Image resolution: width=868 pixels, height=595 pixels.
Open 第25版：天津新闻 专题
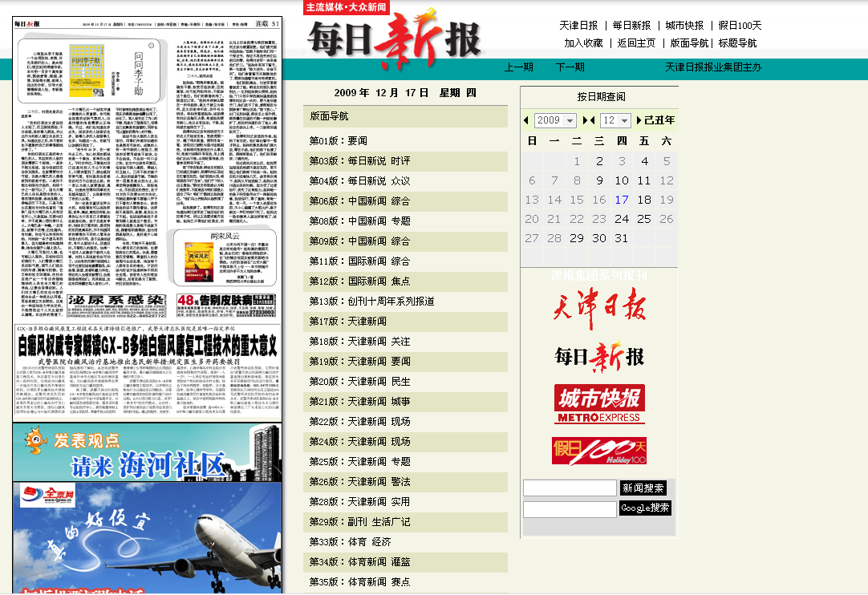tap(360, 462)
